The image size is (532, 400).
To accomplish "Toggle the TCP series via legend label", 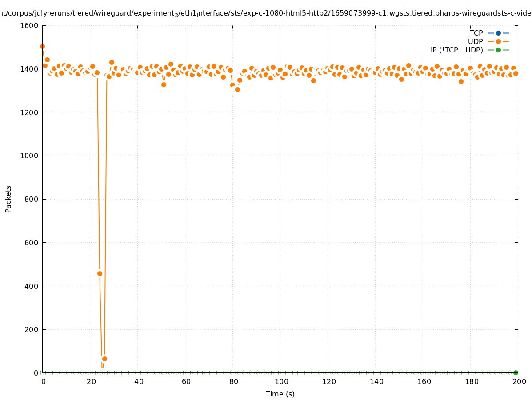I will tap(476, 33).
